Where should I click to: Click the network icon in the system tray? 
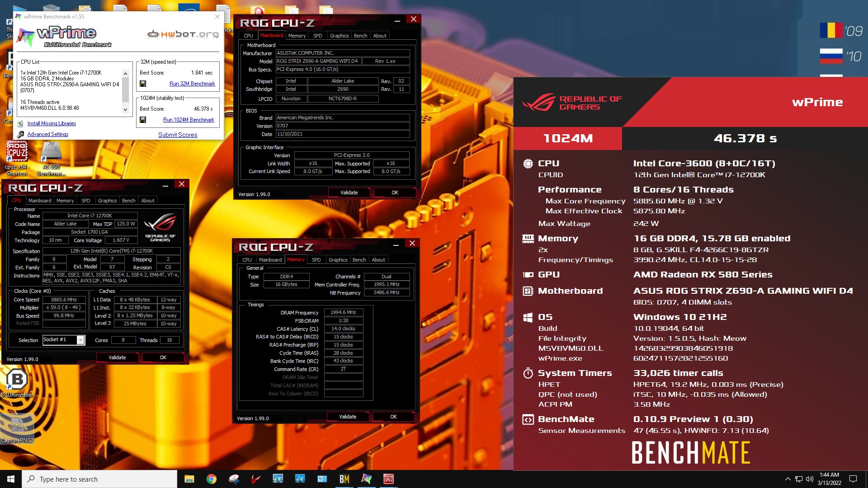(x=799, y=479)
